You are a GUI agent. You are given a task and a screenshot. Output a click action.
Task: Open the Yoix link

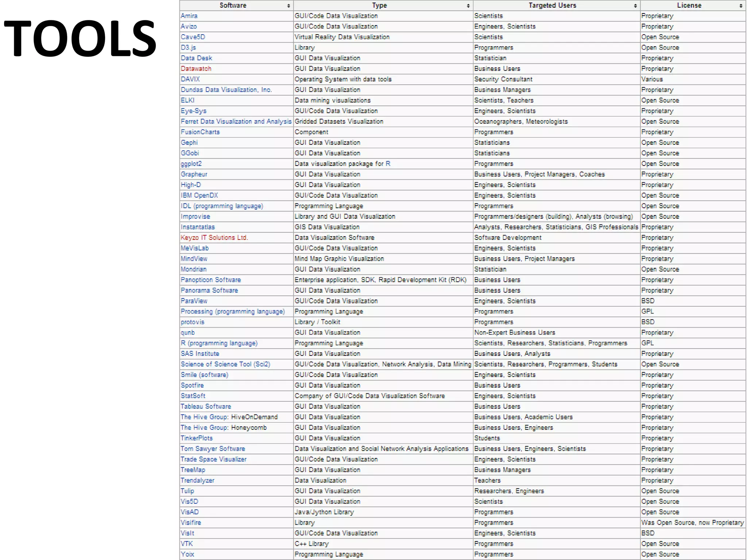[x=187, y=555]
